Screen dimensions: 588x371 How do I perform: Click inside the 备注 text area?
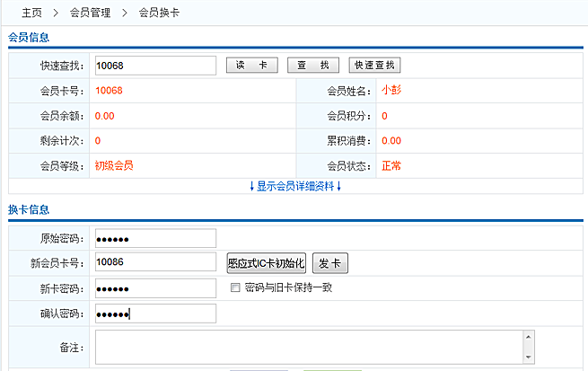point(310,347)
